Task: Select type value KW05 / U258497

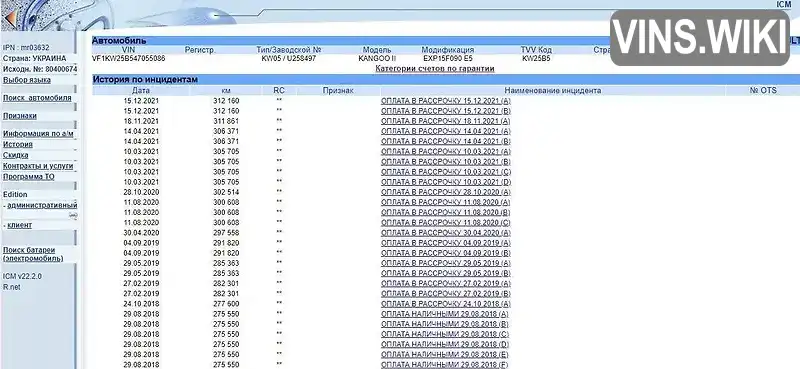Action: pyautogui.click(x=289, y=58)
